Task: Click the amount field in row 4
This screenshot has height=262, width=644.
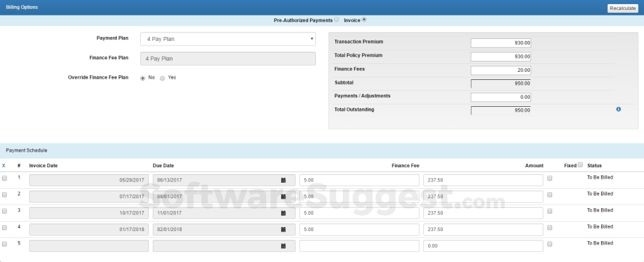Action: (x=484, y=230)
